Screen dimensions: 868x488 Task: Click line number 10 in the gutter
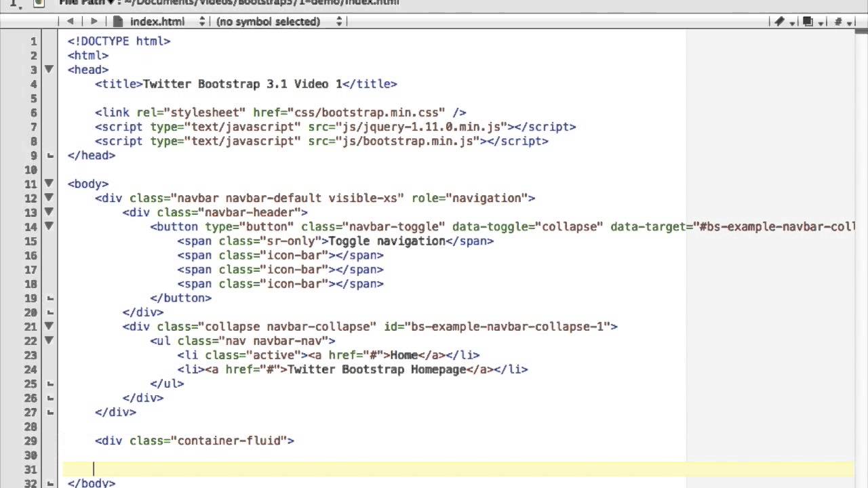[31, 169]
